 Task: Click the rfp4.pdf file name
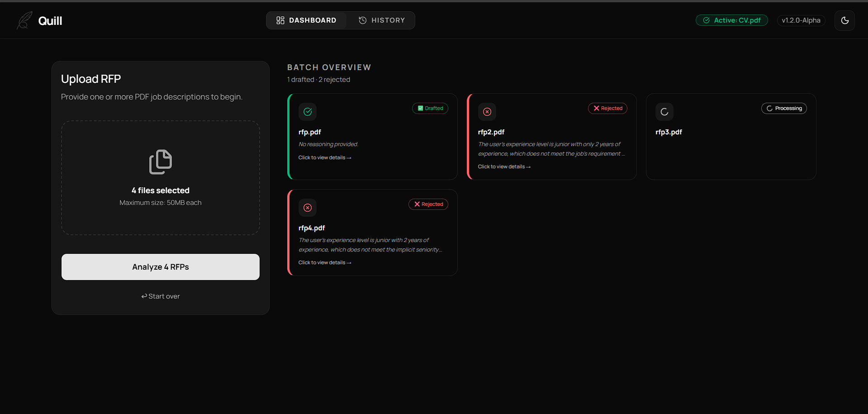(312, 228)
